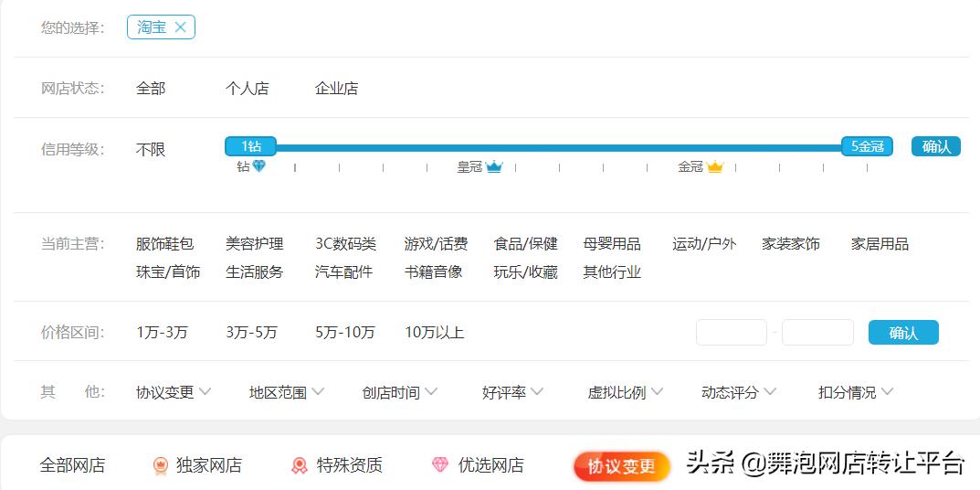This screenshot has width=980, height=490.
Task: Expand the 好评率 dropdown
Action: 512,392
